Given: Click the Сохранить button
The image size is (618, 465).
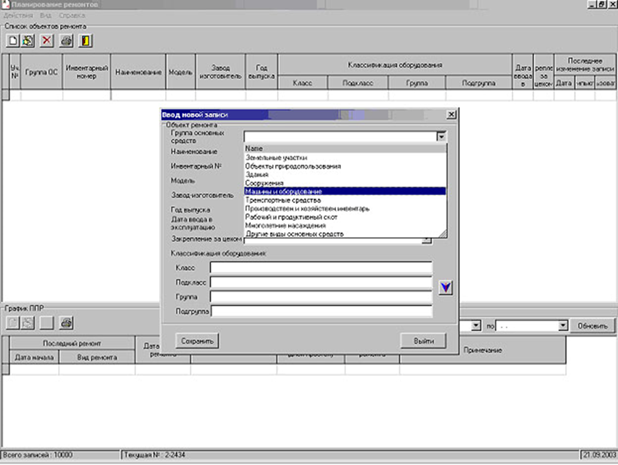Looking at the screenshot, I should [197, 341].
